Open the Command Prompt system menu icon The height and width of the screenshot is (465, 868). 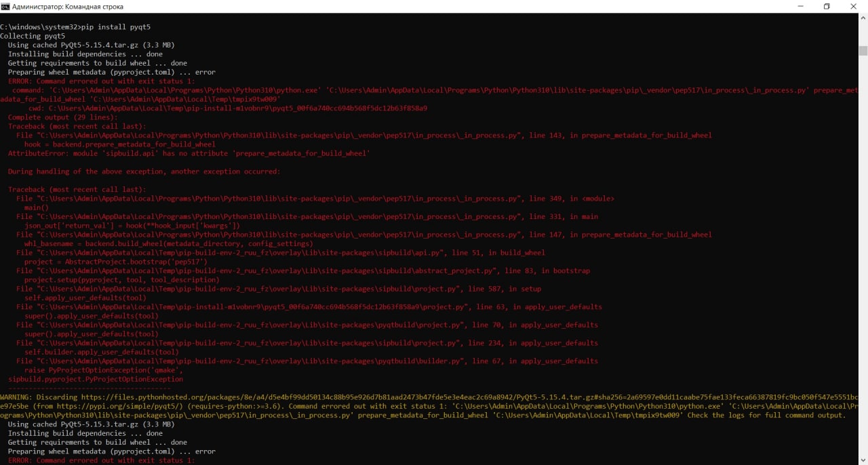point(5,6)
